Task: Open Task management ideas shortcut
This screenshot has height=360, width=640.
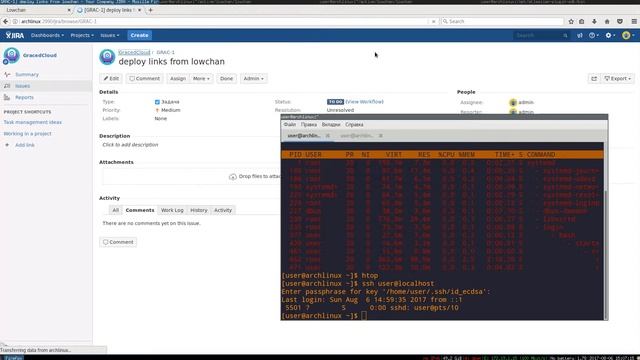Action: [33, 122]
